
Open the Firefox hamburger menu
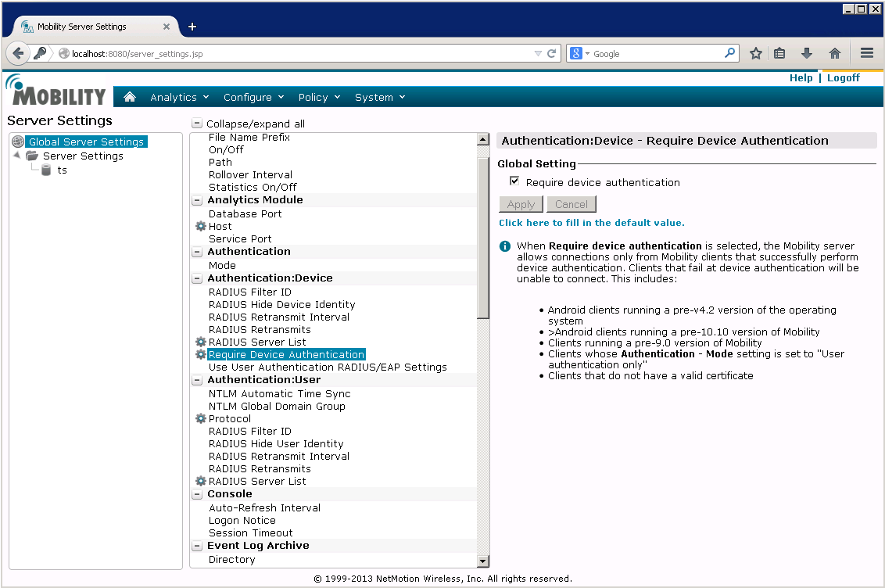(866, 53)
